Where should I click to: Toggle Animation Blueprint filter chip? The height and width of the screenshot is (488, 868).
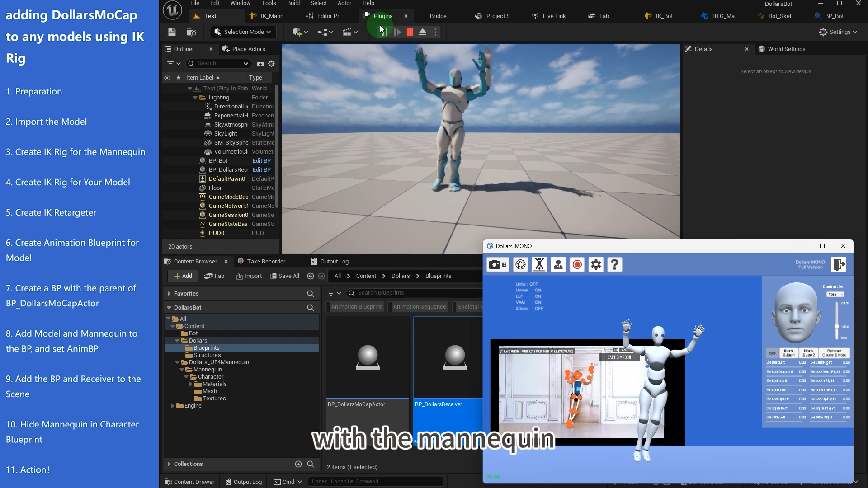pos(356,307)
